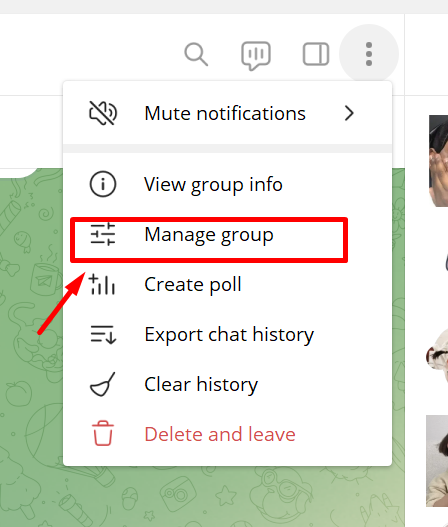Select Mute notifications menu entry
Viewport: 448px width, 527px height.
[x=228, y=113]
